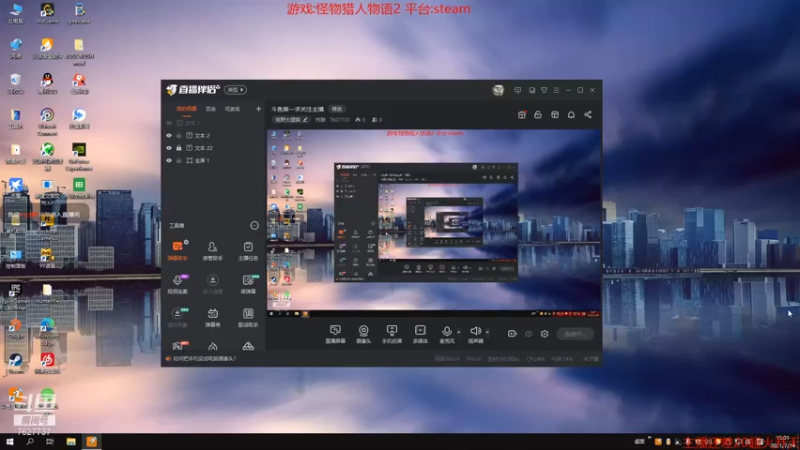Add a 摄像头 camera source
Screen dimensions: 800x450
363,334
